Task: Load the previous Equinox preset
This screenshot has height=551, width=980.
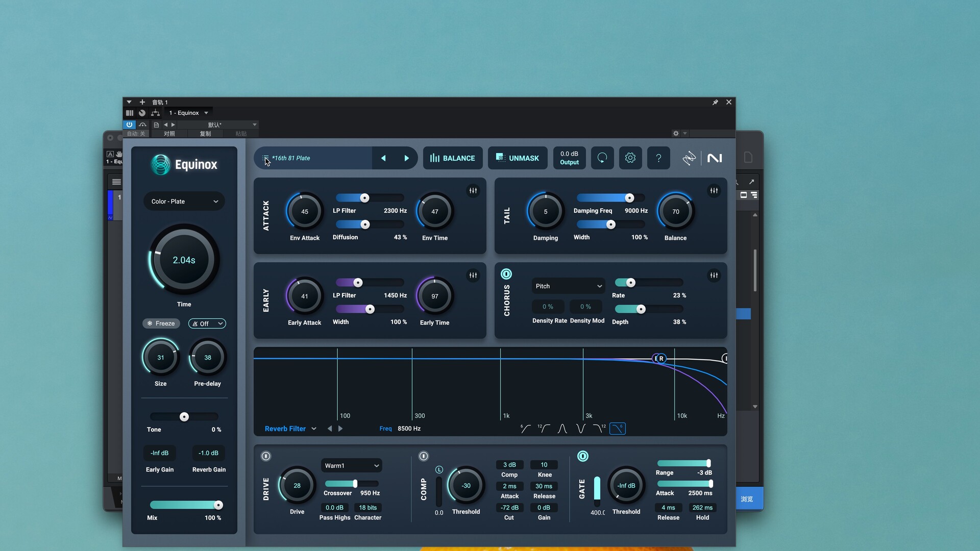Action: click(x=383, y=158)
